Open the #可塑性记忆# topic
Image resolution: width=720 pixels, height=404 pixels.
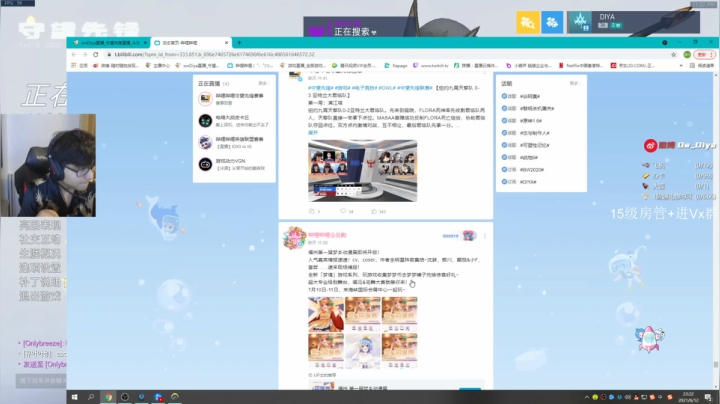point(534,145)
